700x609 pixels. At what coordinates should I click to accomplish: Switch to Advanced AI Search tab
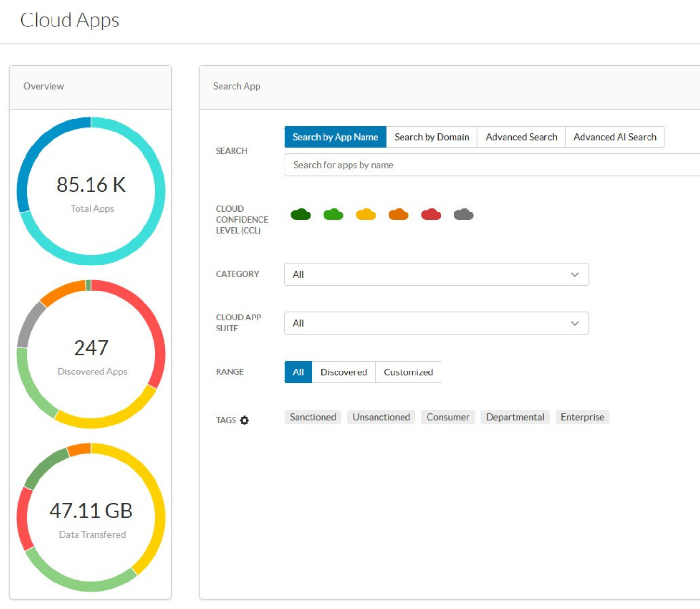coord(614,137)
